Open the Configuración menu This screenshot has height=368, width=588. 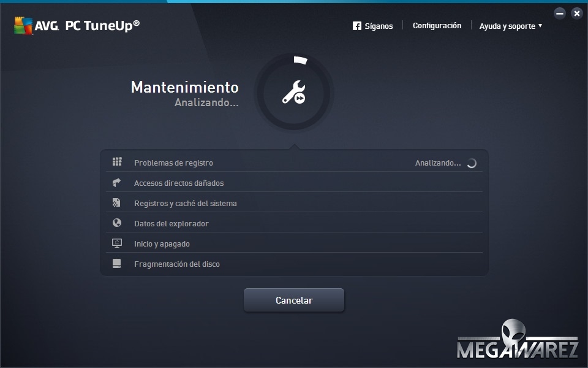point(437,26)
